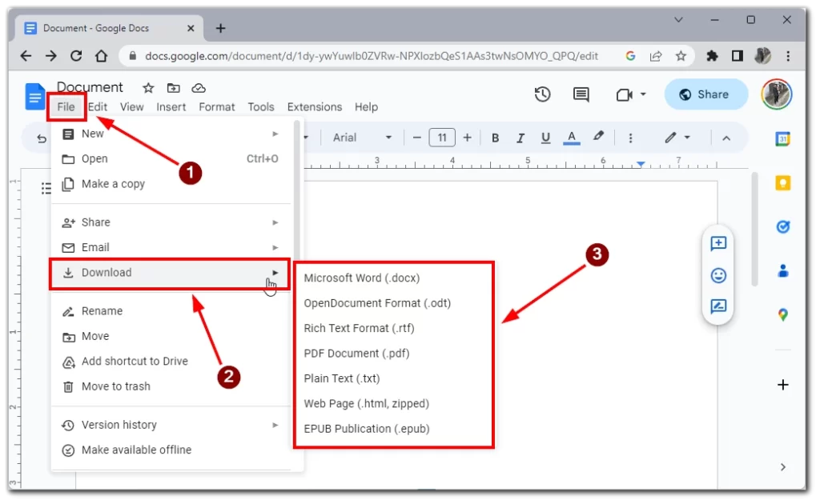This screenshot has height=504, width=820.
Task: Open the text color picker
Action: tap(572, 138)
